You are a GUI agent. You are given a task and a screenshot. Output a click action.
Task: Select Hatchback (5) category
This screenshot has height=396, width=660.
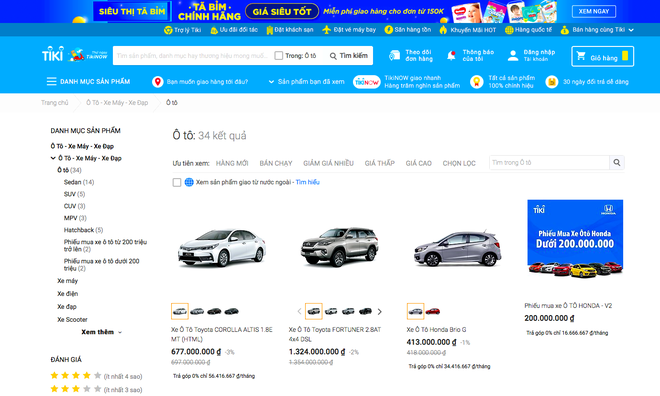click(x=83, y=230)
